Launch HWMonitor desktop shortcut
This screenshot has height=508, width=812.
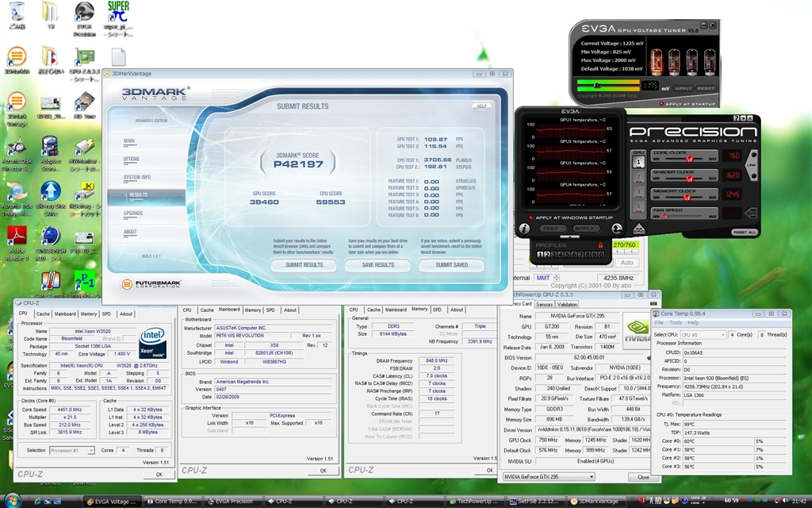84,146
